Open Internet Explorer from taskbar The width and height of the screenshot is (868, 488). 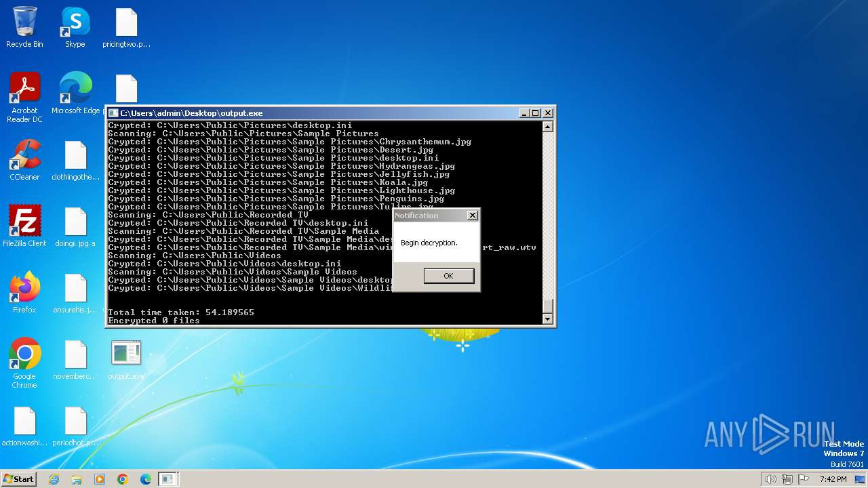(54, 479)
